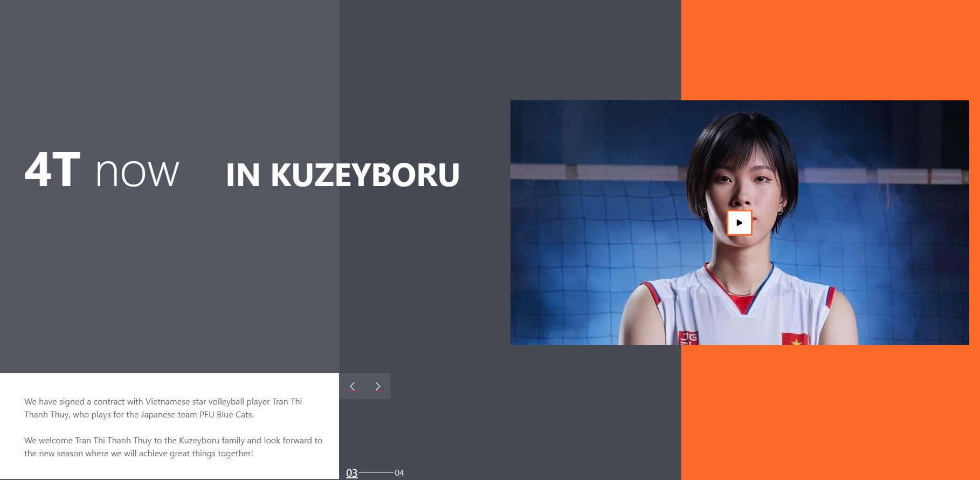Click the earring in the video thumbnail
Image resolution: width=980 pixels, height=480 pixels.
779,212
